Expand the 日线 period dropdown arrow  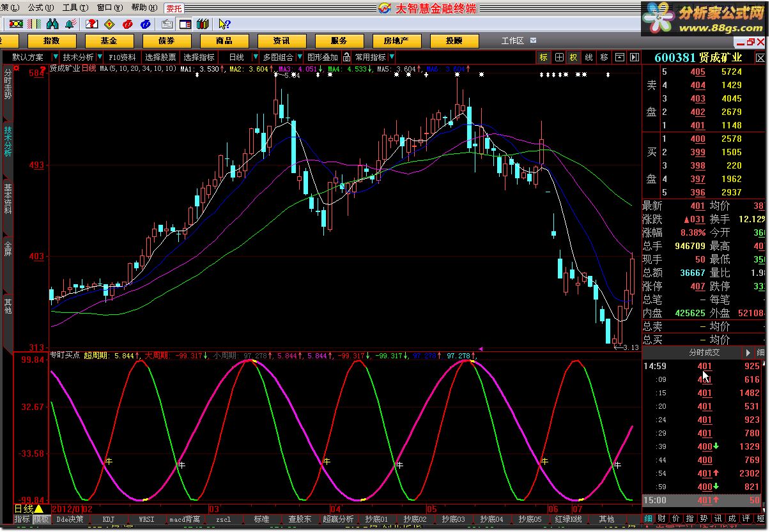(x=255, y=57)
